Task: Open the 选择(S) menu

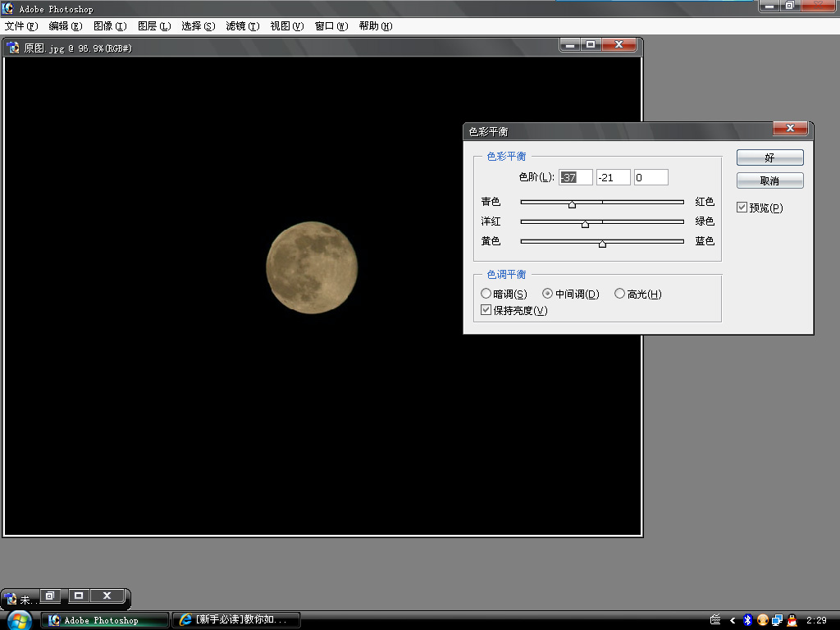Action: tap(199, 26)
